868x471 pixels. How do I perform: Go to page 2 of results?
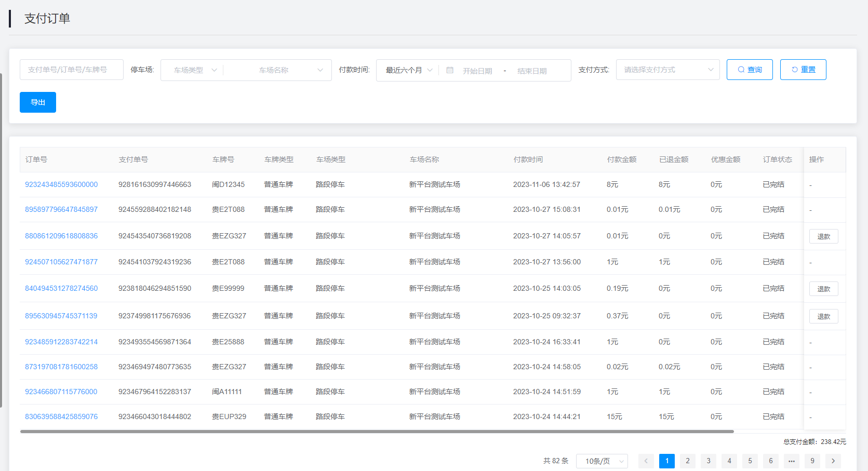pyautogui.click(x=688, y=461)
